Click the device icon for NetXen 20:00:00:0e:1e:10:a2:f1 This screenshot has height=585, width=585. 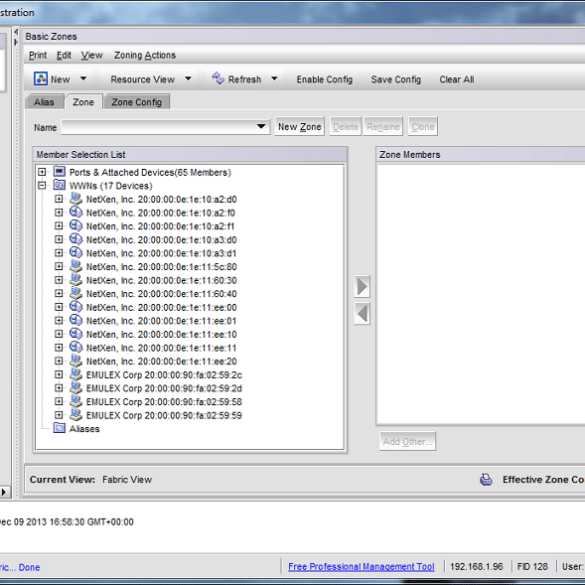coord(76,226)
